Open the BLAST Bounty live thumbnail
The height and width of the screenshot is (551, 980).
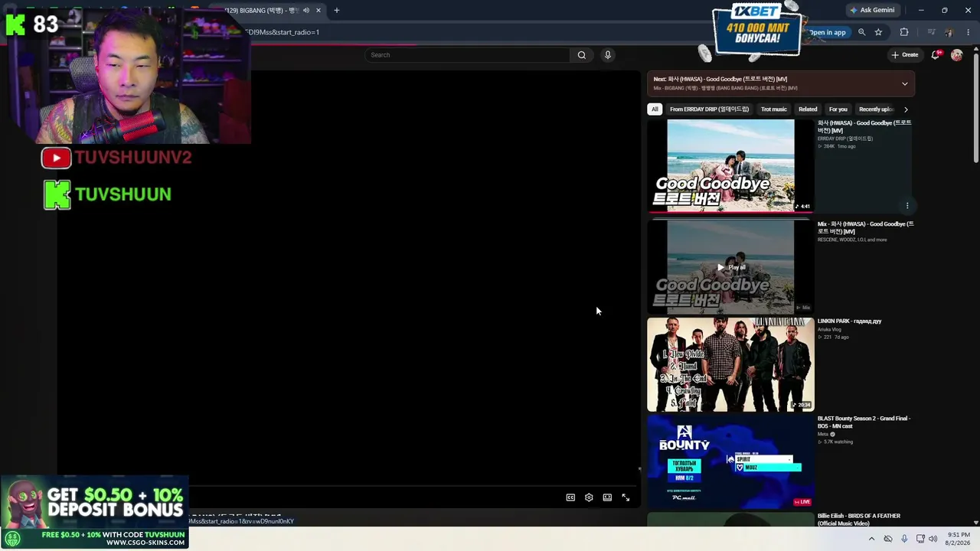click(x=730, y=461)
